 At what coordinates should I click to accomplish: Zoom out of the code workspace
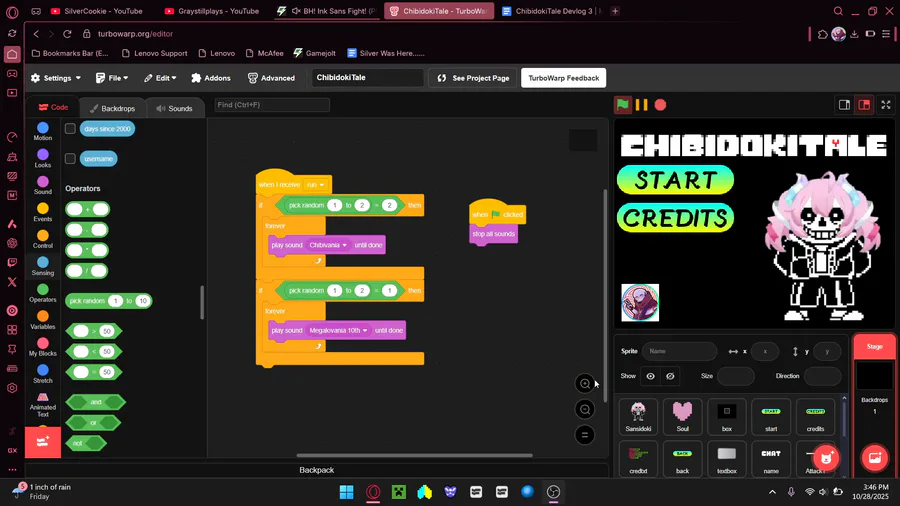pos(585,409)
